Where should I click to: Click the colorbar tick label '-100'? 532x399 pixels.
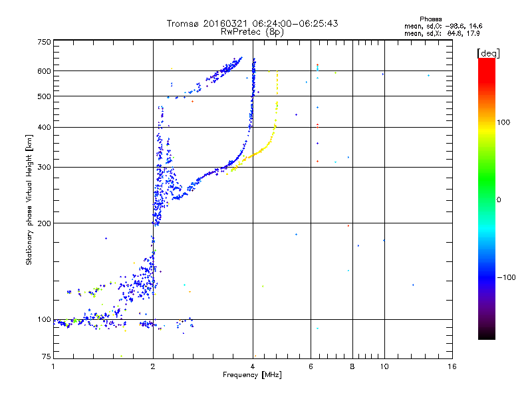(506, 277)
